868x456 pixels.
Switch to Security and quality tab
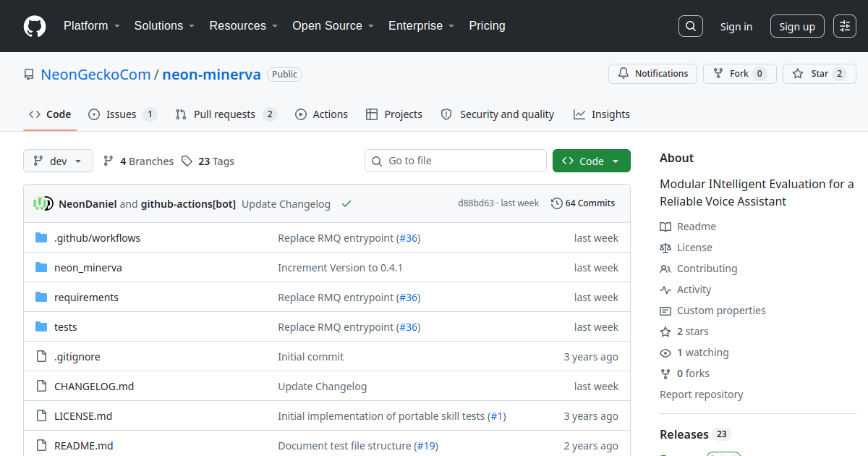[498, 114]
